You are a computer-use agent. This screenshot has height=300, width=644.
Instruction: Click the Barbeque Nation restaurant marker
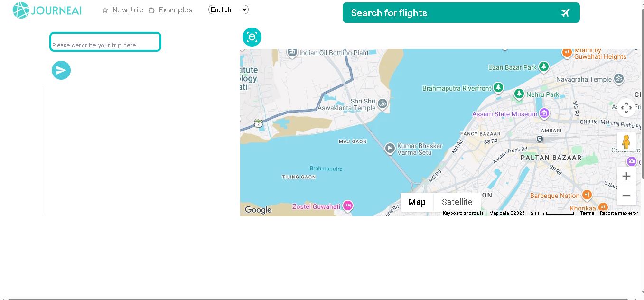(x=587, y=195)
